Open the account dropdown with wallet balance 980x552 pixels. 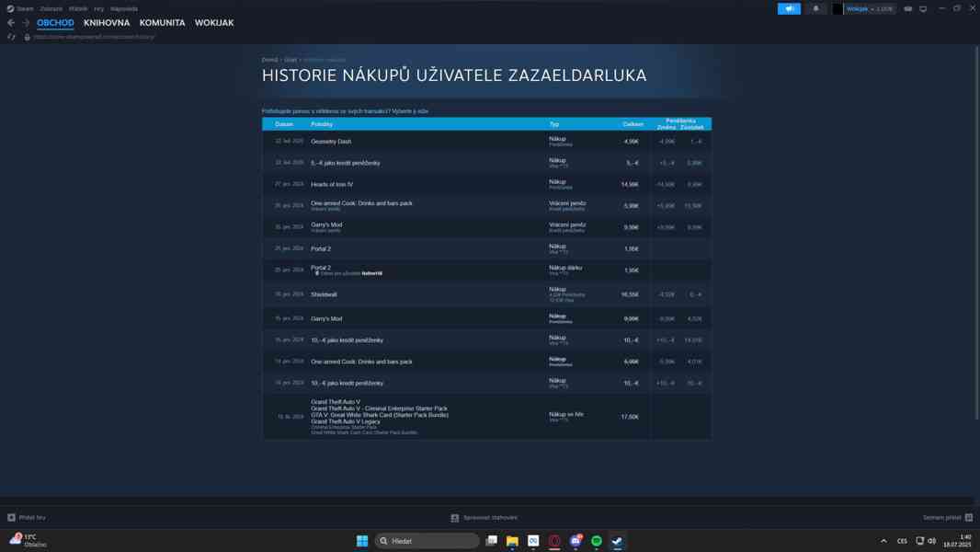870,9
